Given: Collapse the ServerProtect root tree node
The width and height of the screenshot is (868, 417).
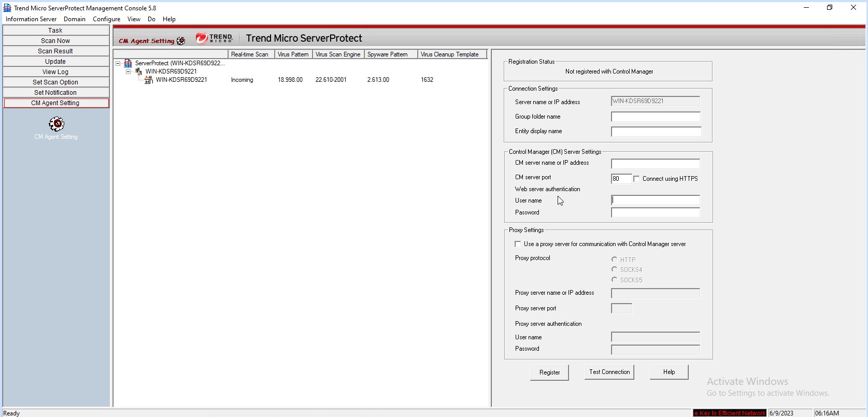Looking at the screenshot, I should pos(118,63).
